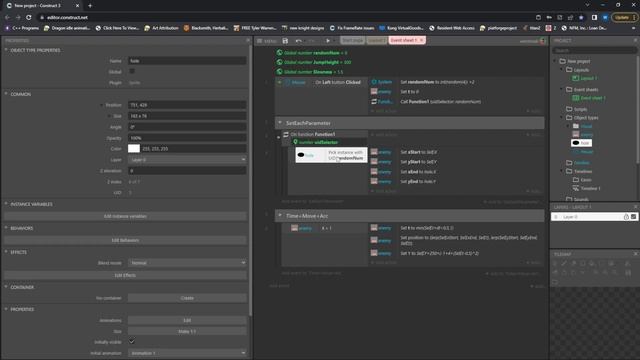The image size is (640, 360).
Task: Select the 'Set t to 0' enemy action
Action: 409,91
